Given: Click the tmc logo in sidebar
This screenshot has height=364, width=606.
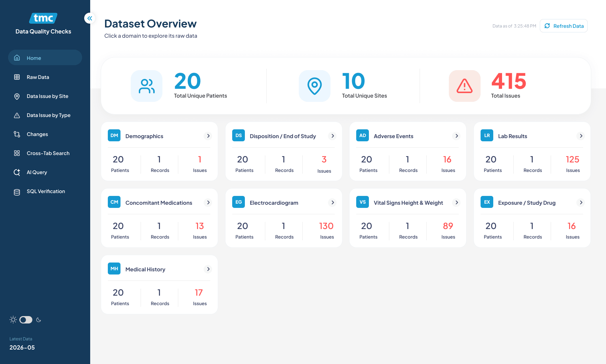Looking at the screenshot, I should tap(43, 18).
